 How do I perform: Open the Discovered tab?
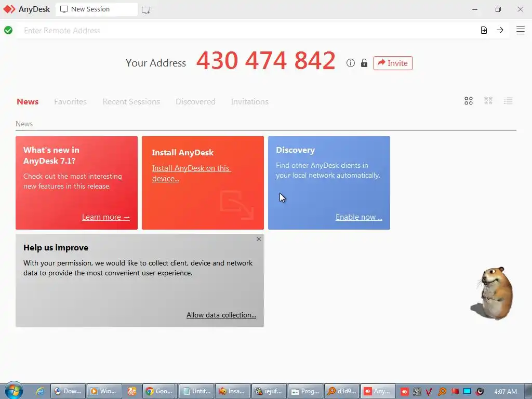[x=195, y=101]
